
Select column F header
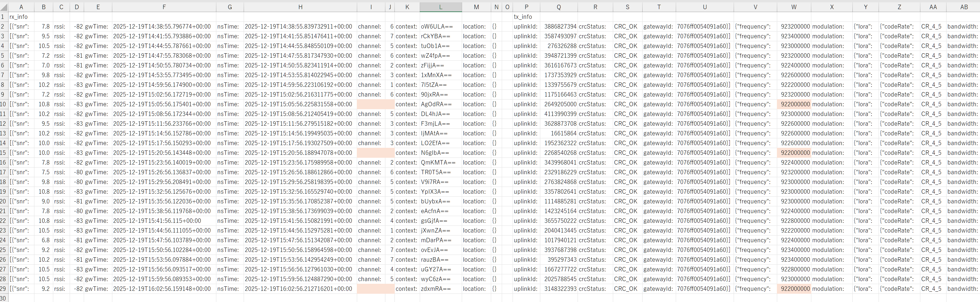click(164, 7)
